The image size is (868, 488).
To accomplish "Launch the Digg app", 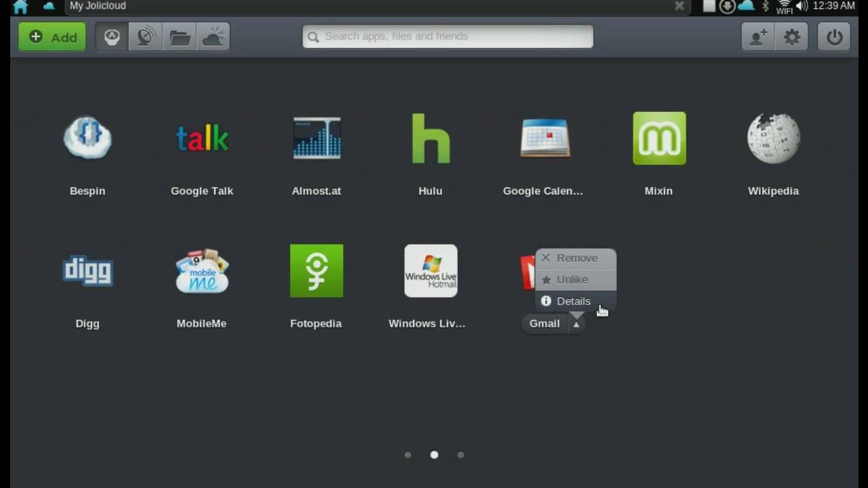I will pyautogui.click(x=87, y=271).
